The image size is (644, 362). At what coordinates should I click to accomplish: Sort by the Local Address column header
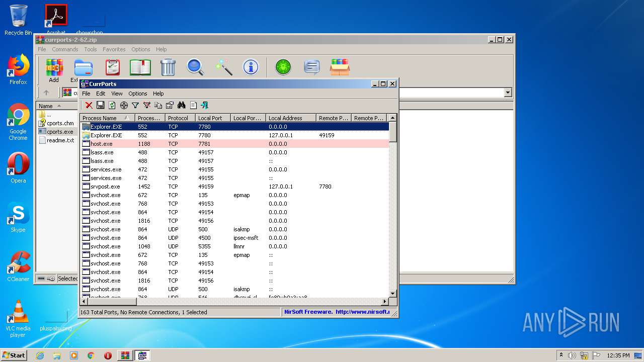pyautogui.click(x=291, y=118)
